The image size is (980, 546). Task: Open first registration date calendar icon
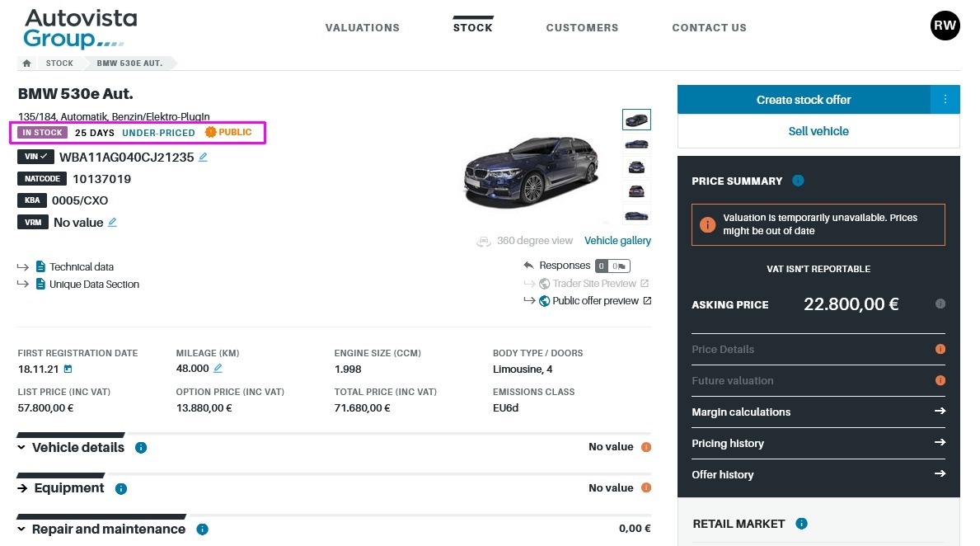68,369
